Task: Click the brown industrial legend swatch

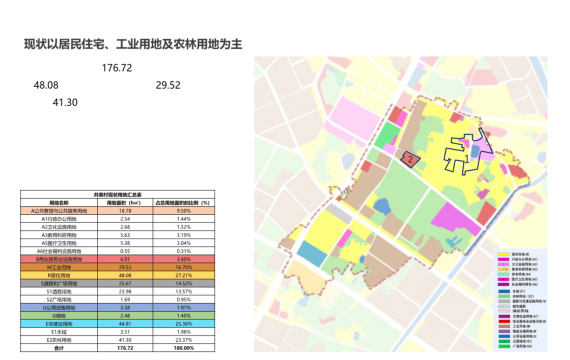Action: [504, 326]
